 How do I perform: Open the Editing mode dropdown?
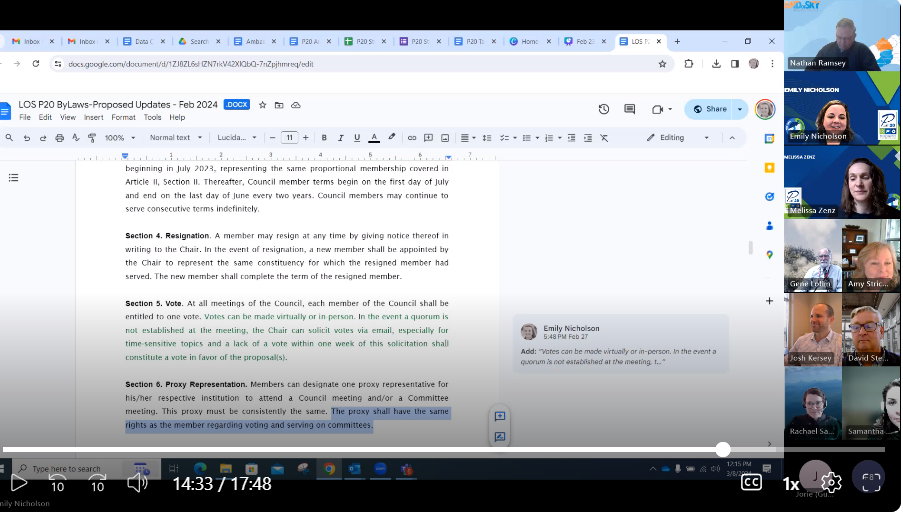677,138
